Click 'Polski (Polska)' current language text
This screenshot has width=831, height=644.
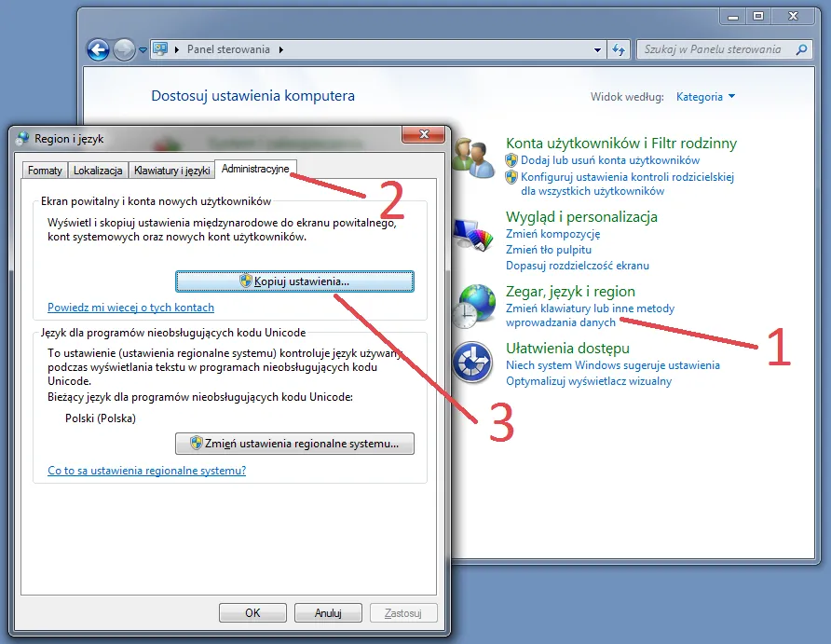click(x=101, y=418)
